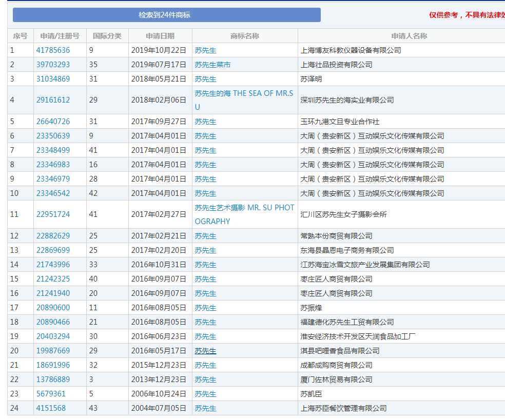Open 苏先生 trademark link for 淇县吧哩香食品有限公司
Viewport: 505px width, 420px height.
(205, 351)
